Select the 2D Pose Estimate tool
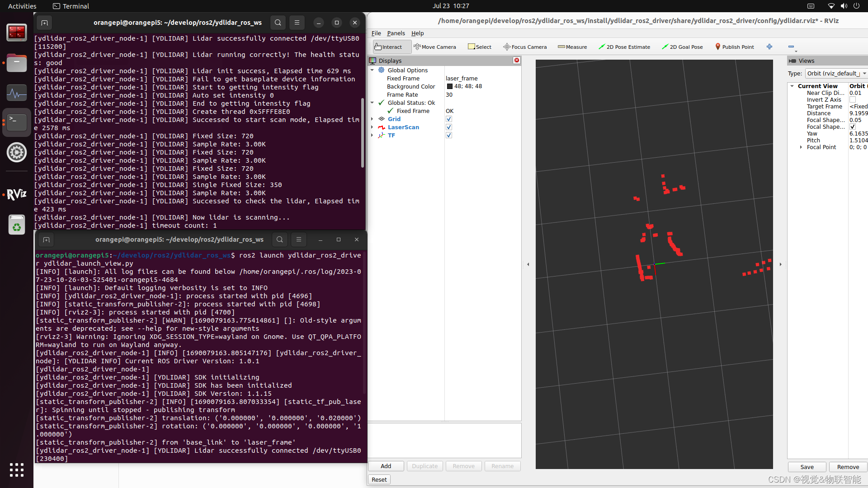Screen dimensions: 868x488 (624, 47)
